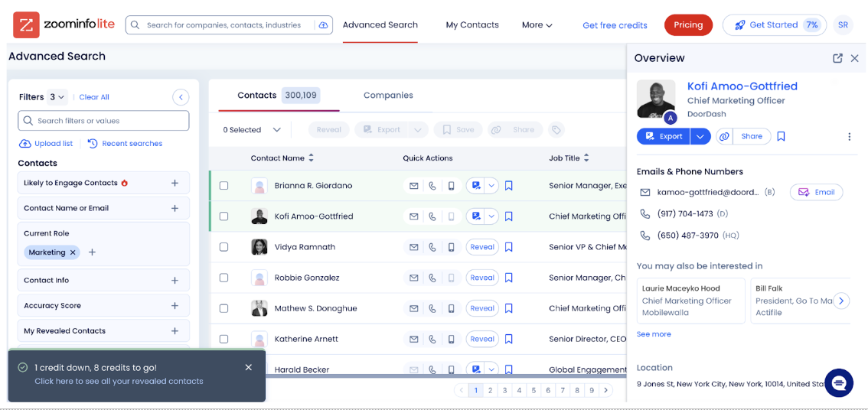Select checkbox for Kofi Amoo-Gottfried

point(224,216)
